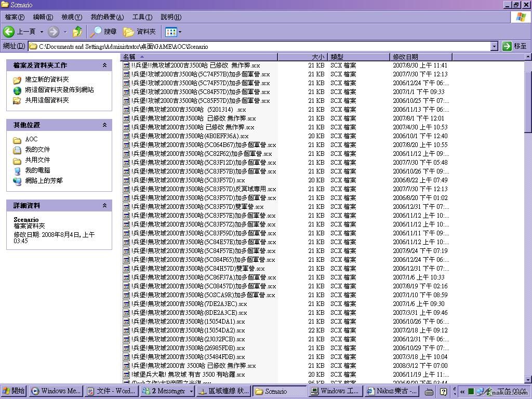This screenshot has height=399, width=532.
Task: Select file (5C83F57D)雙軍營.scx
Action: pos(197,207)
